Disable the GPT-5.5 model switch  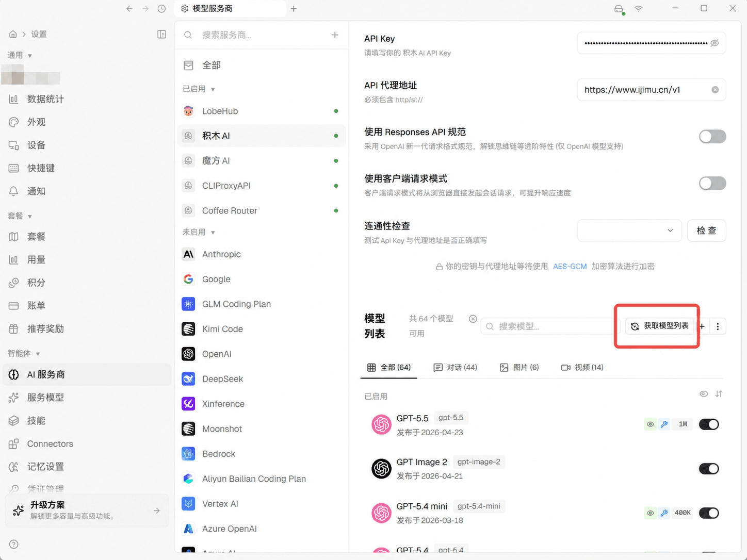click(709, 424)
